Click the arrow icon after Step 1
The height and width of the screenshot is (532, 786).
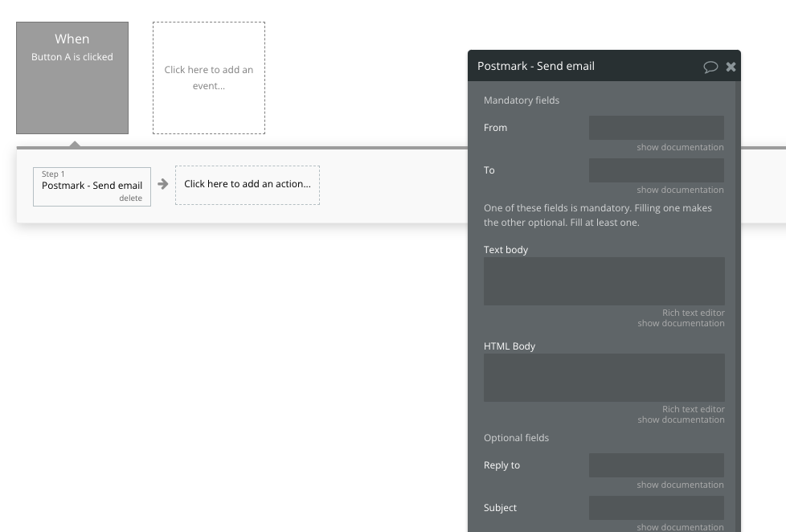tap(163, 184)
